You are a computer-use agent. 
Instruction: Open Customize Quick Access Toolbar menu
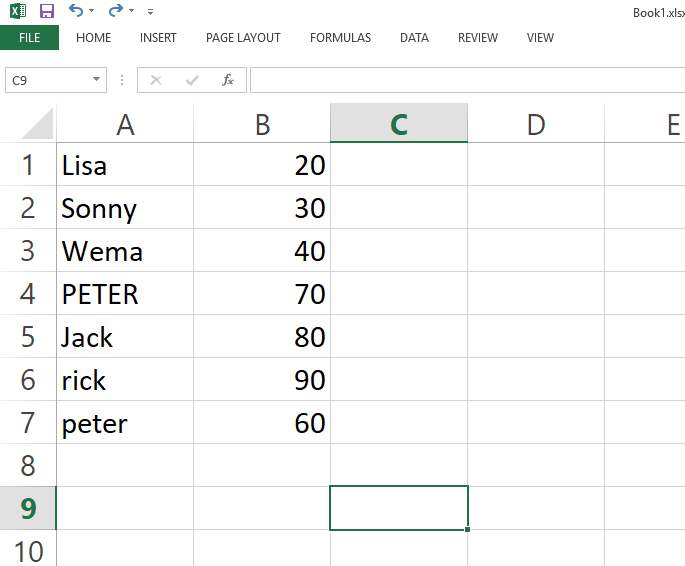coord(150,12)
